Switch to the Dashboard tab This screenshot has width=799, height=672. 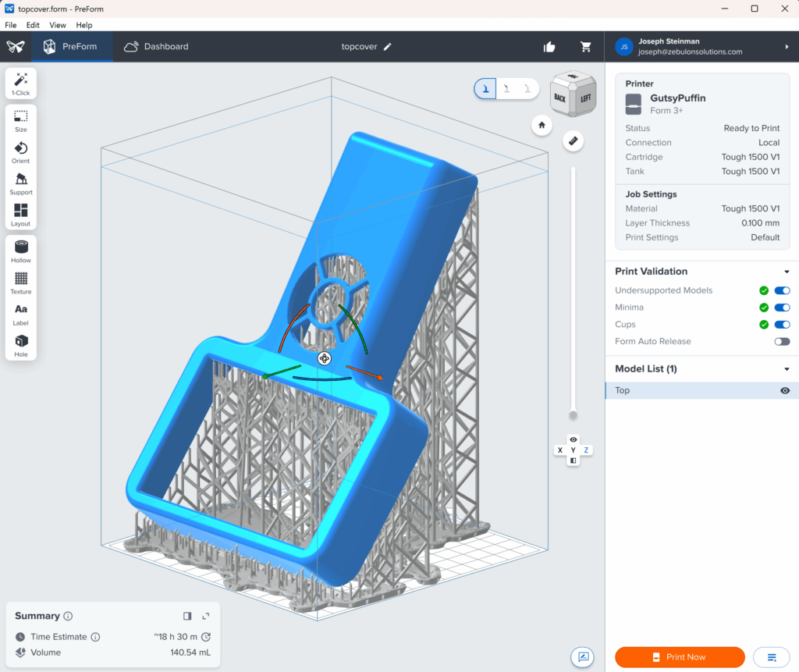[x=156, y=47]
